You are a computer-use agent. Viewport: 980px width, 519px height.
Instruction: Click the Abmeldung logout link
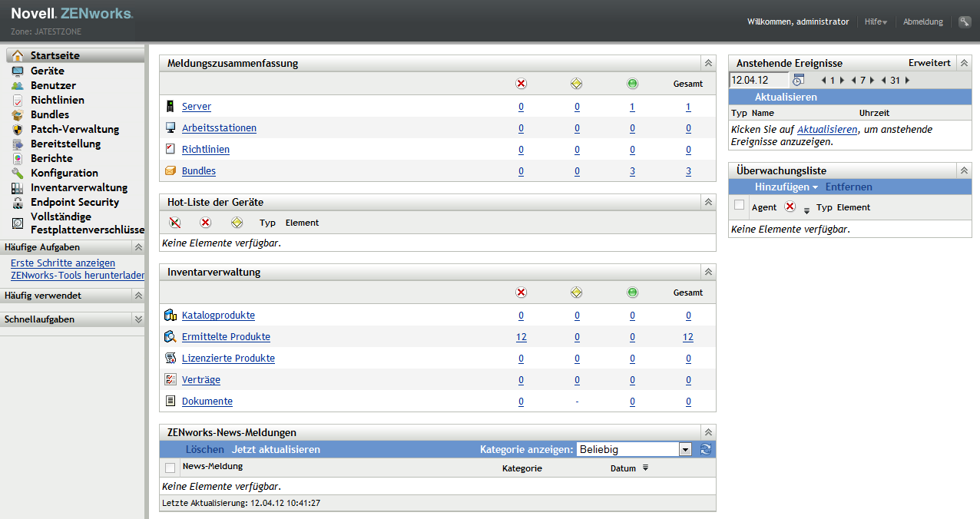[922, 21]
